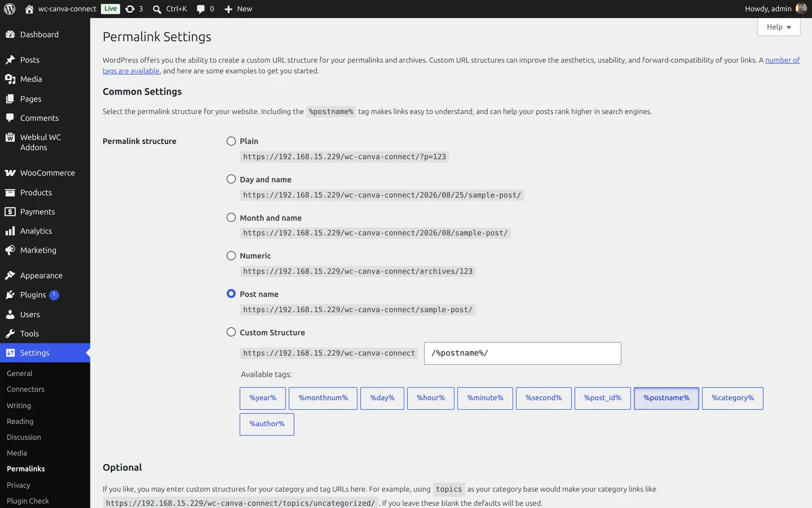Click the plus New icon

pyautogui.click(x=229, y=9)
